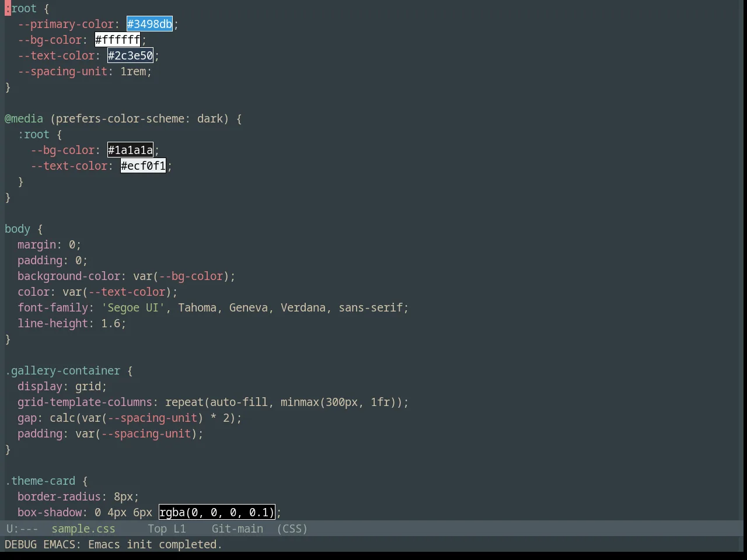The width and height of the screenshot is (747, 560).
Task: Click the 'Top' position indicator in mode line
Action: click(x=157, y=528)
